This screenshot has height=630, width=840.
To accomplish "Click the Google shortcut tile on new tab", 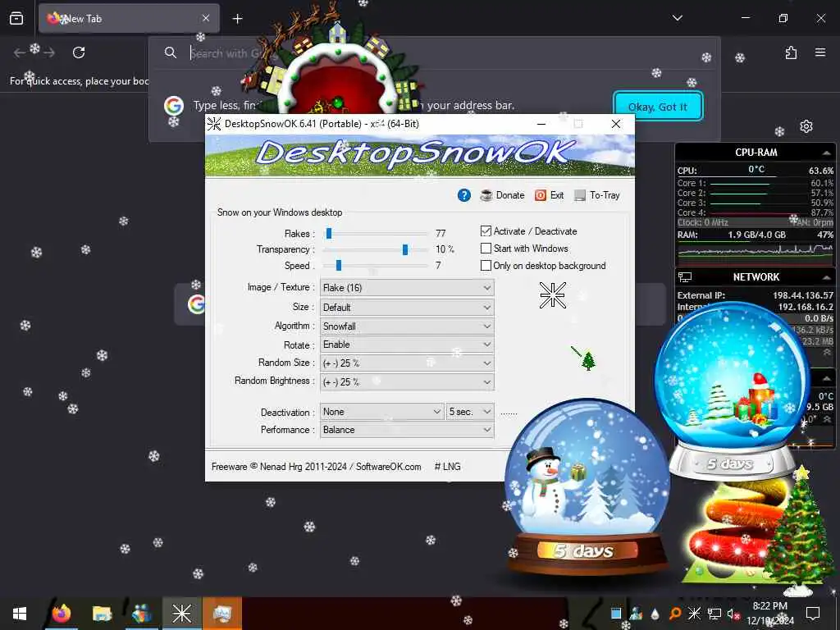I will pyautogui.click(x=196, y=304).
